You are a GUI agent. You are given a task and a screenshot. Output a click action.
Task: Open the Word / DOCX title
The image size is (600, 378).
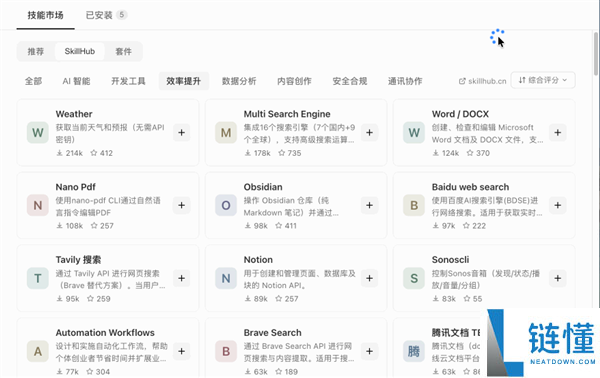460,114
